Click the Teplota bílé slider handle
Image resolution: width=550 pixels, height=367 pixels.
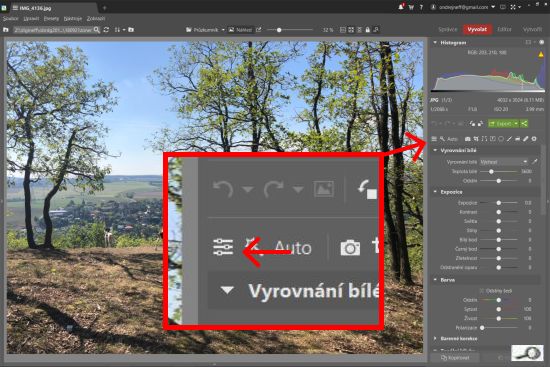click(491, 172)
